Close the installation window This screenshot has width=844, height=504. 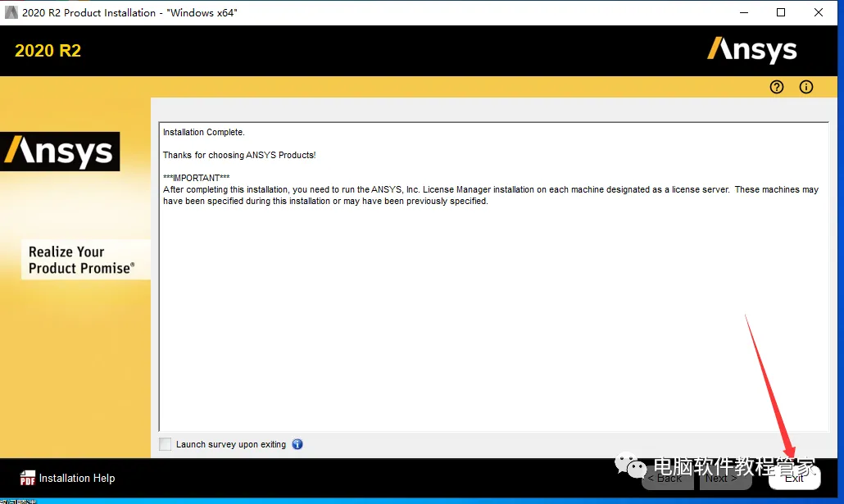[x=818, y=12]
